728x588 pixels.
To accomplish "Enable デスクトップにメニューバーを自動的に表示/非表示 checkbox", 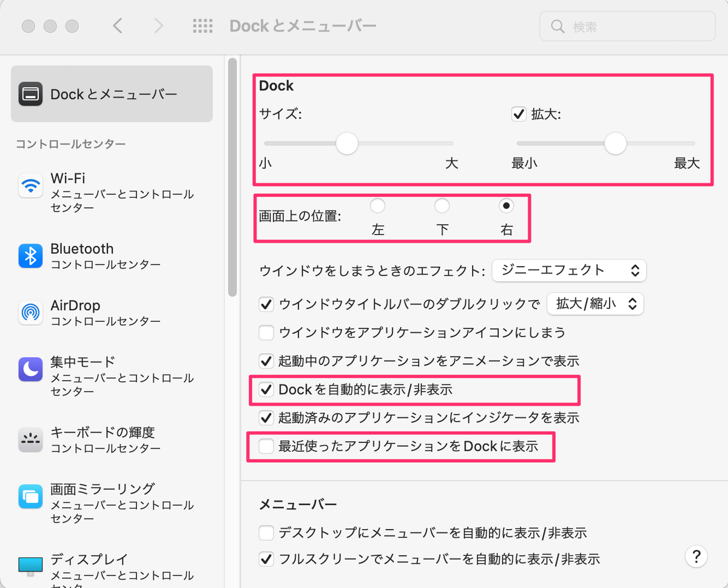I will pos(266,533).
